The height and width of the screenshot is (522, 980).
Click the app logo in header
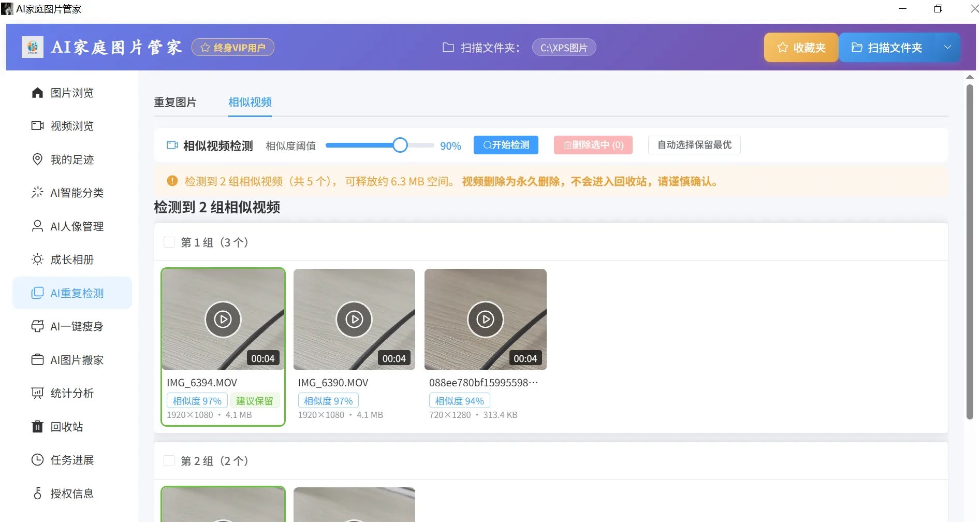click(33, 47)
